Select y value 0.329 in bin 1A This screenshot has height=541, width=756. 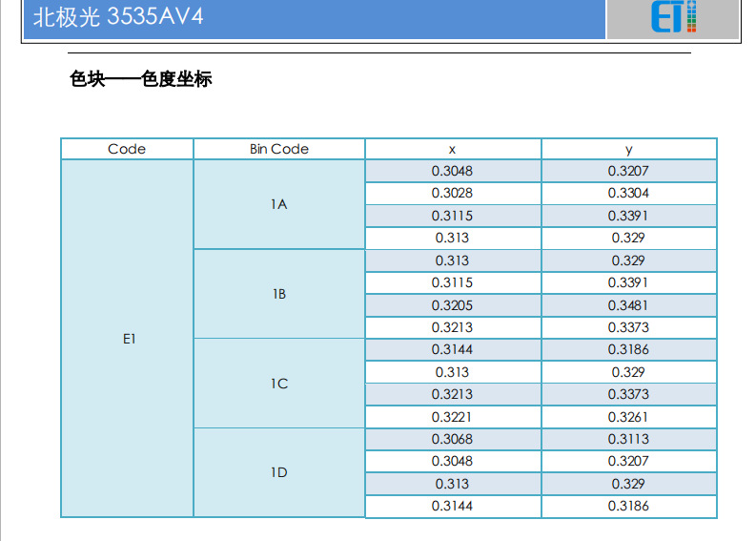pyautogui.click(x=628, y=238)
